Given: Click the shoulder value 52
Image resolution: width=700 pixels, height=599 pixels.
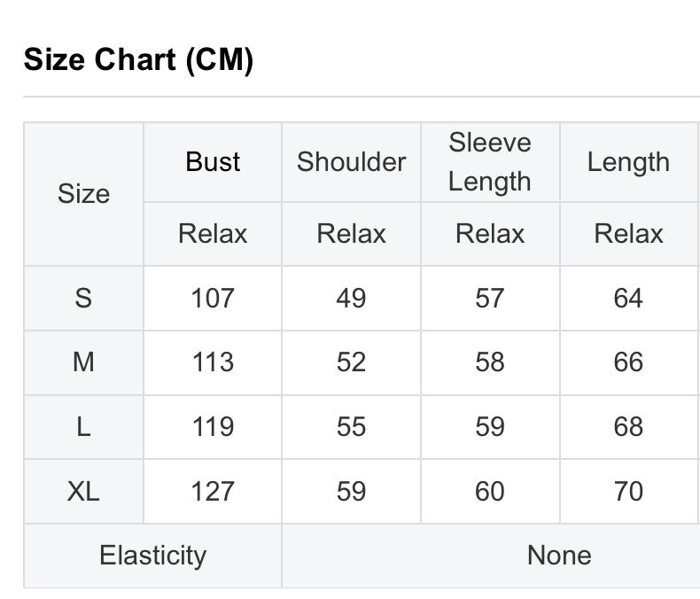Looking at the screenshot, I should (x=352, y=362).
